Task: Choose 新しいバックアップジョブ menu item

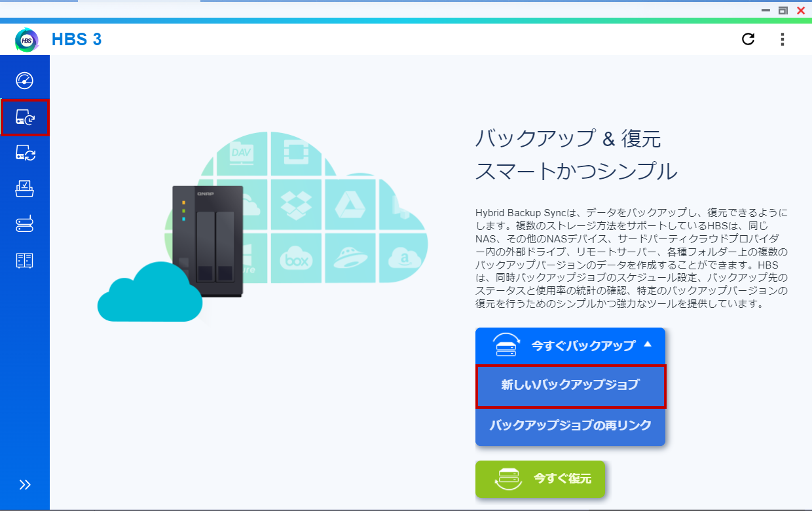Action: point(570,386)
